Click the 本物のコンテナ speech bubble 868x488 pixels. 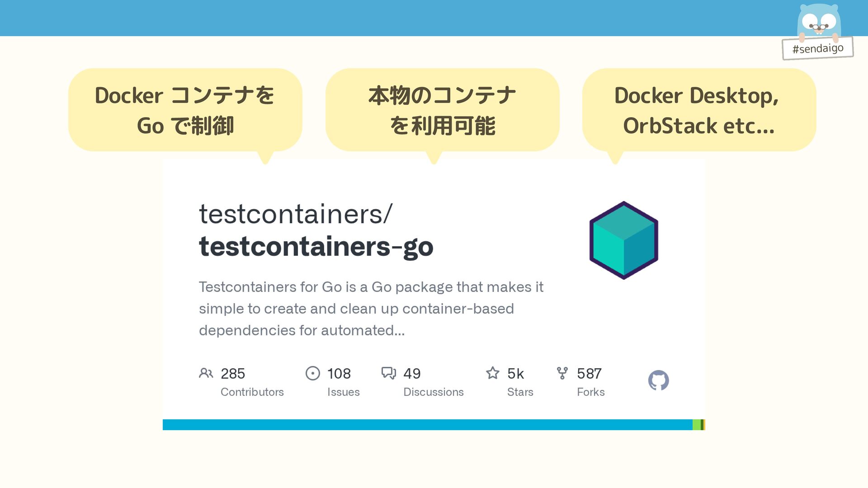coord(442,110)
